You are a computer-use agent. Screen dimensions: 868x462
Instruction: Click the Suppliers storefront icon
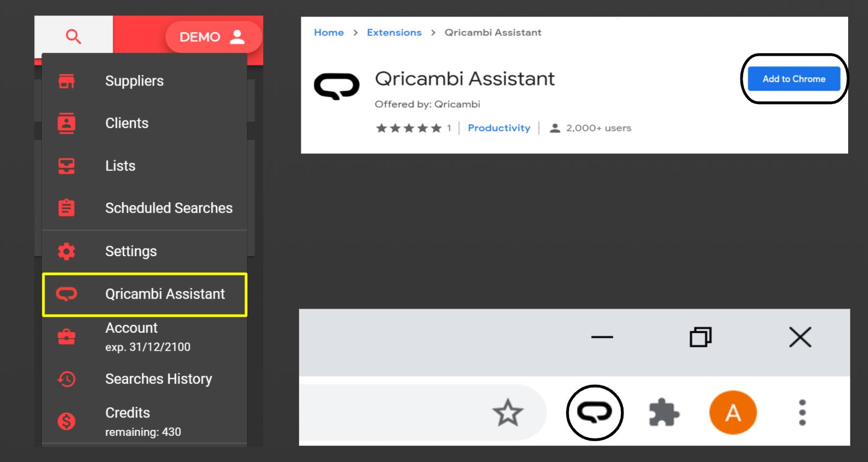pyautogui.click(x=66, y=81)
